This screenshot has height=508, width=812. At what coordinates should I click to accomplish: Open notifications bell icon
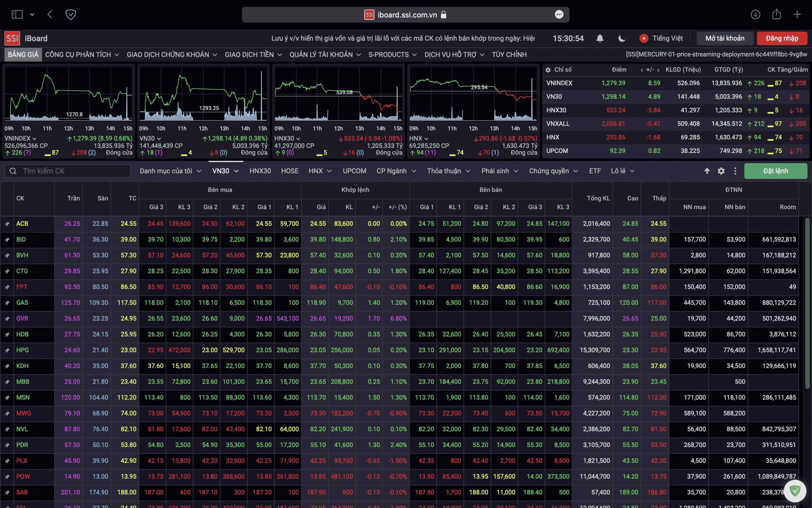tap(600, 38)
